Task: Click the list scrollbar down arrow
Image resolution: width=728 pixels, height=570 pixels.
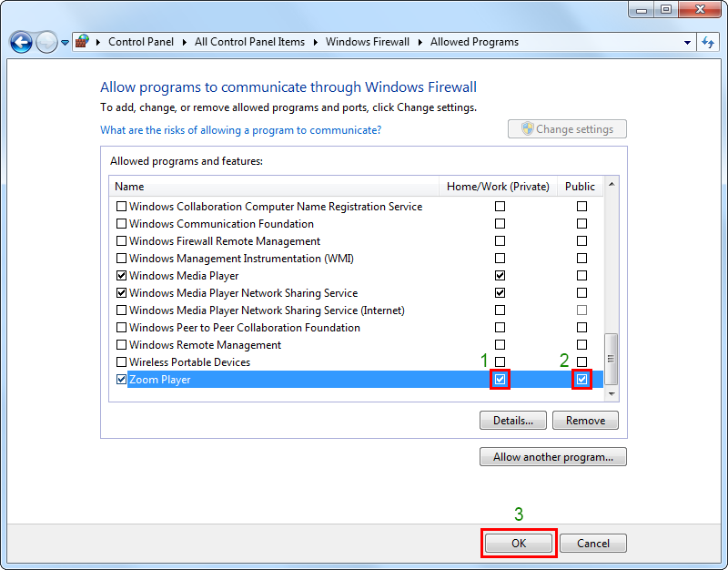Action: 612,394
